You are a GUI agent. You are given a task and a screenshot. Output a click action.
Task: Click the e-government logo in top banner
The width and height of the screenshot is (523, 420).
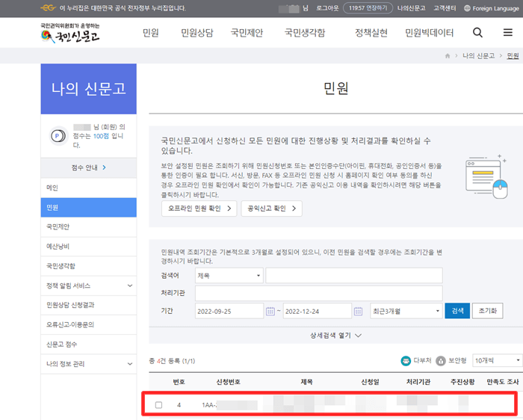coord(48,8)
